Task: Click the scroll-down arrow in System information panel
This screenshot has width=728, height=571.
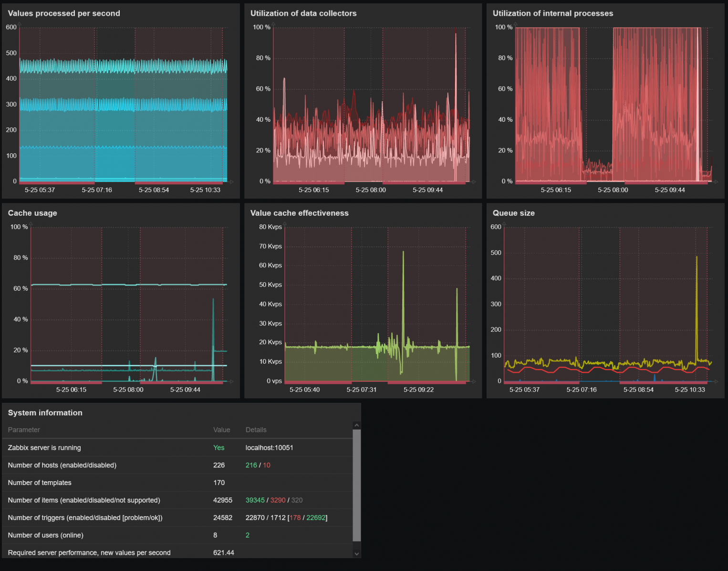Action: coord(356,553)
